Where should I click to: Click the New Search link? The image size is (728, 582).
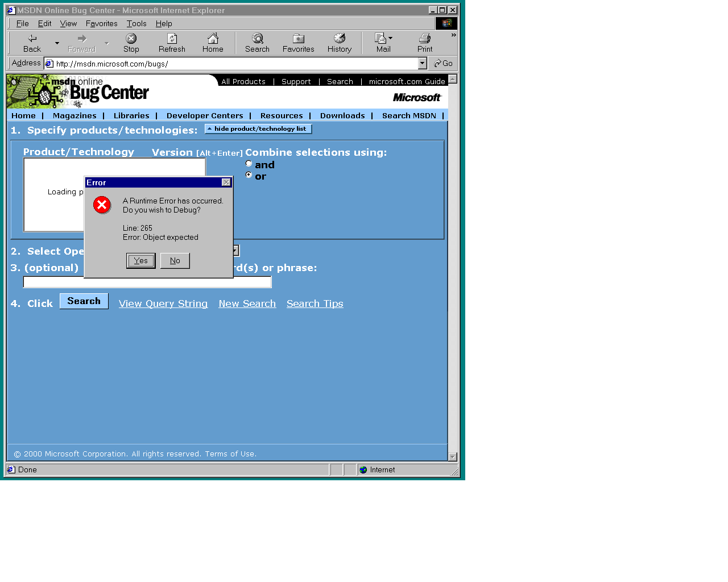247,304
